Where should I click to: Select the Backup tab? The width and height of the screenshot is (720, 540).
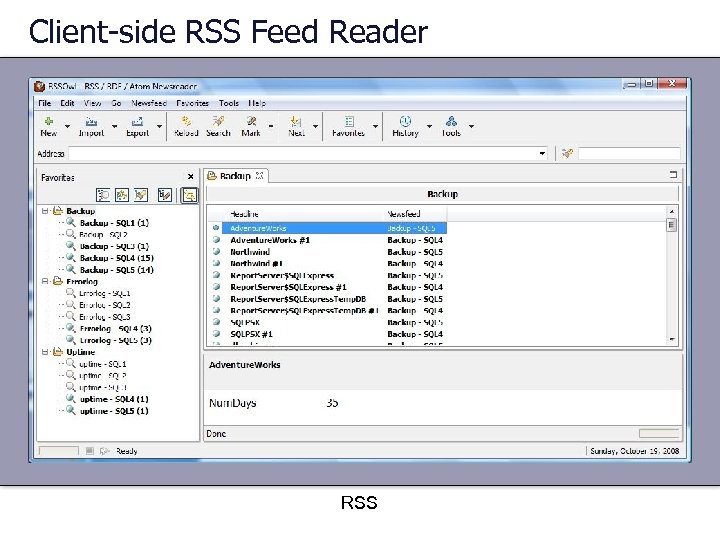coord(235,175)
